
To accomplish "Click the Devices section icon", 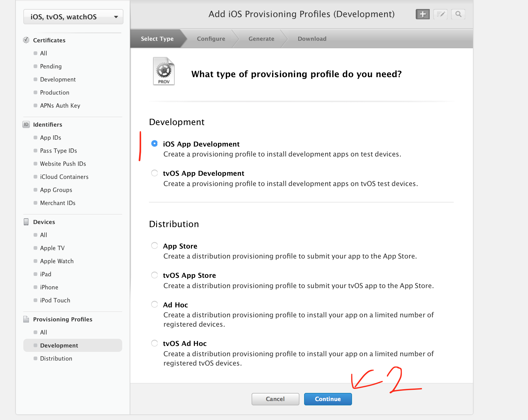I will tap(26, 222).
